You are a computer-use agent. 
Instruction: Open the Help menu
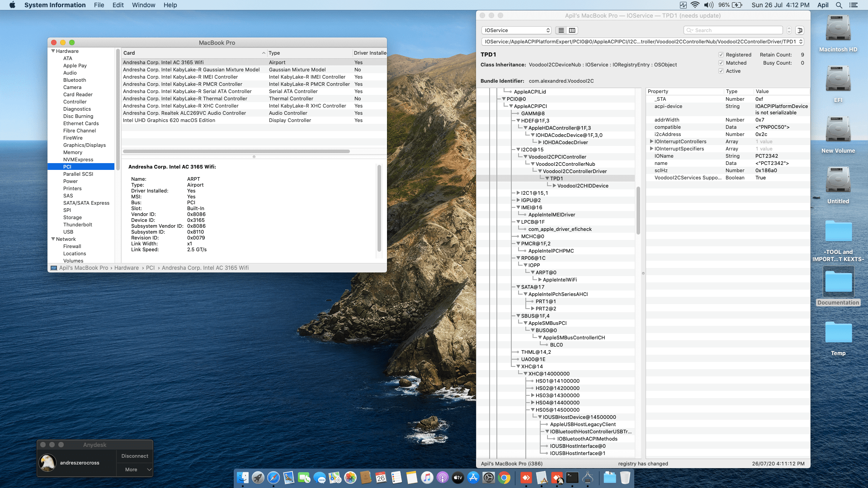[170, 5]
